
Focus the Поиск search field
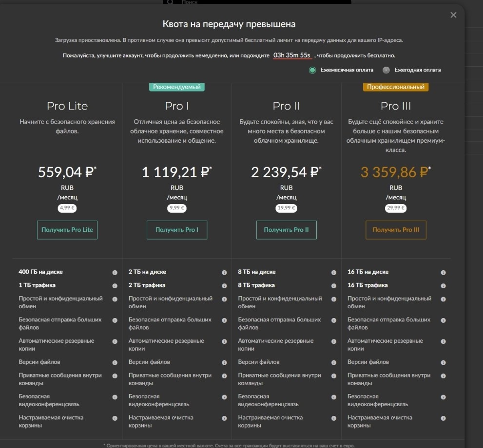click(257, 2)
